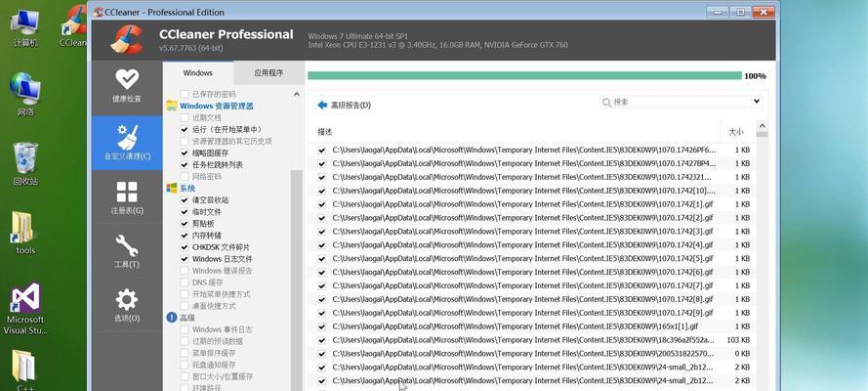Click the file list vertical scrollbar
Screen dimensions: 868x391
click(x=763, y=135)
